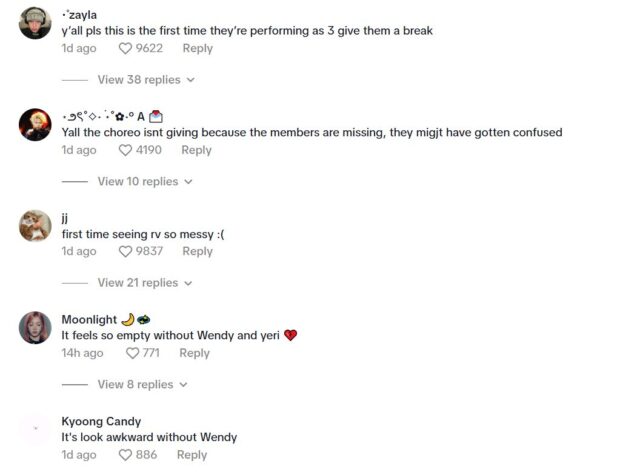Heart jj's comment about rv messy
The height and width of the screenshot is (472, 640).
pos(126,251)
